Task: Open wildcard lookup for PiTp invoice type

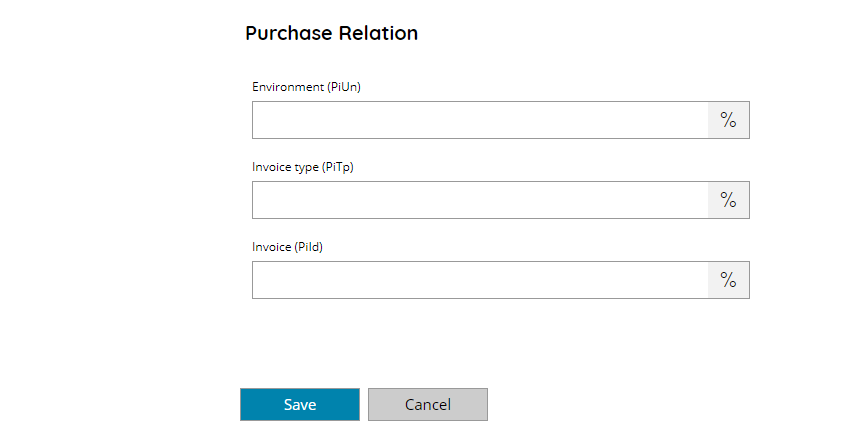Action: coord(728,200)
